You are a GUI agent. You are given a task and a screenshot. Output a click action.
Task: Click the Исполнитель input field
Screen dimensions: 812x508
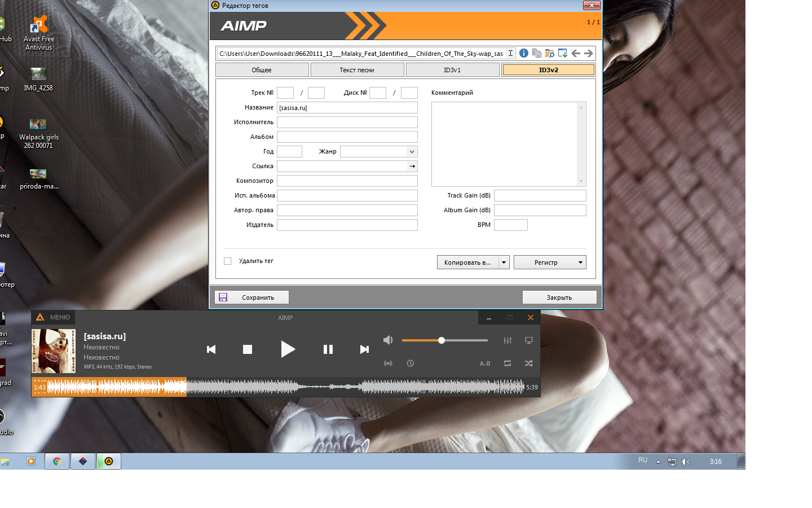pos(347,122)
